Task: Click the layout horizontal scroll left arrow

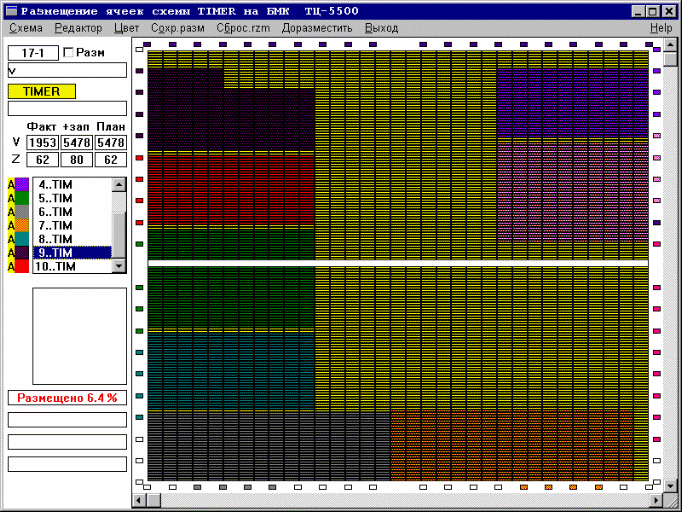Action: (138, 500)
